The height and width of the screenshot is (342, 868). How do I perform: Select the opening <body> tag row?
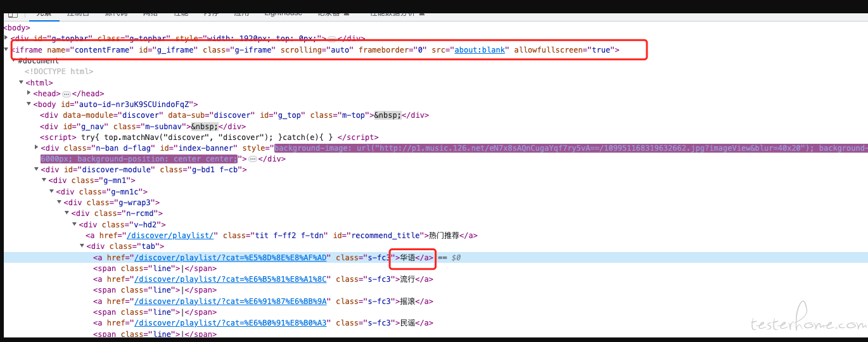17,28
